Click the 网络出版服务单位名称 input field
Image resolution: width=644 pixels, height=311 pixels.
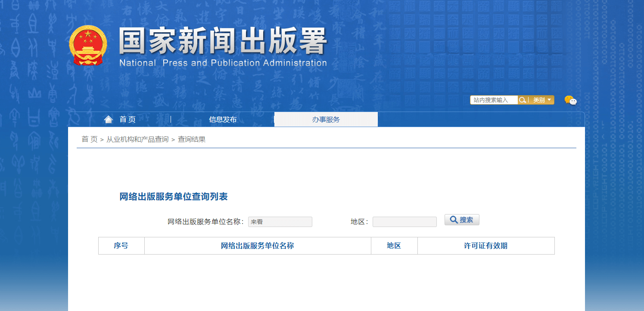[x=280, y=222]
